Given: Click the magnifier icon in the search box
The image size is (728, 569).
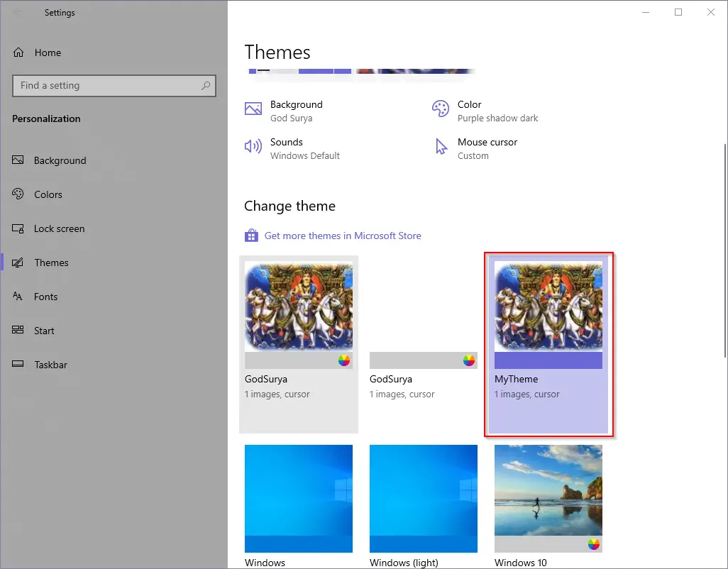Looking at the screenshot, I should (x=206, y=86).
